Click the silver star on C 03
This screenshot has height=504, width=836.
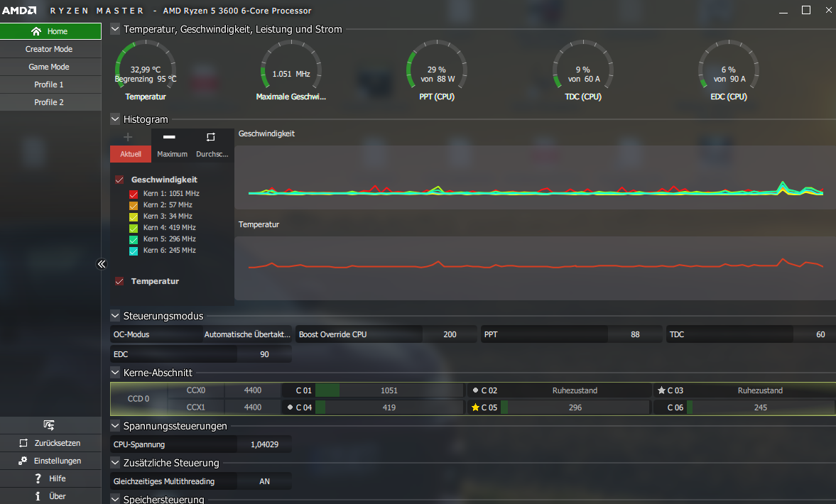[x=662, y=390]
